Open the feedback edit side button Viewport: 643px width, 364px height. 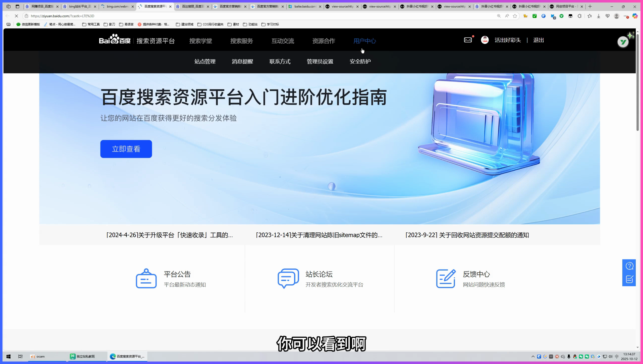(629, 279)
